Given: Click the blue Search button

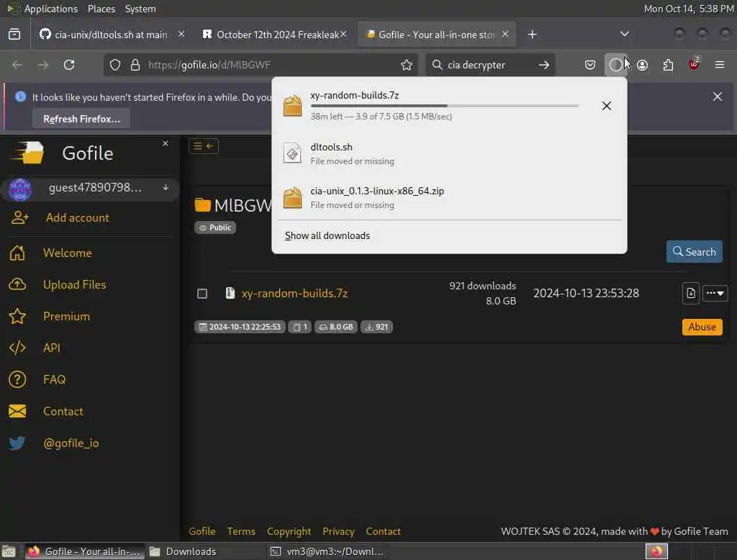Looking at the screenshot, I should point(695,251).
